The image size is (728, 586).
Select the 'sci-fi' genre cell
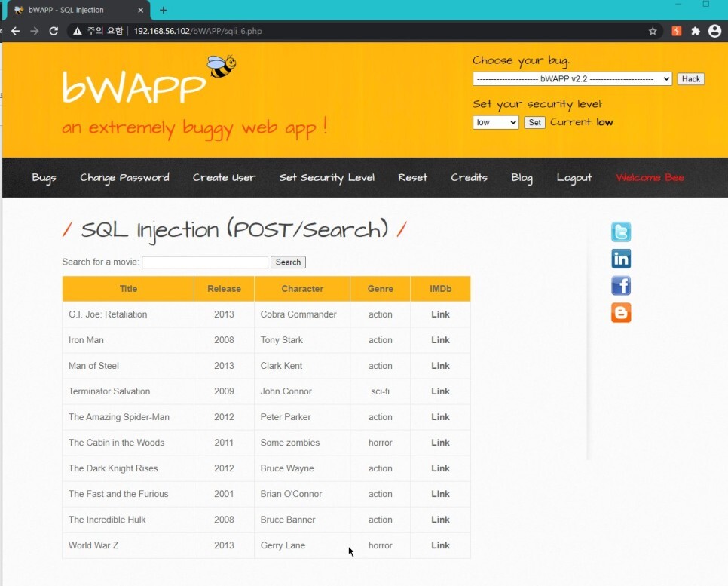tap(381, 391)
